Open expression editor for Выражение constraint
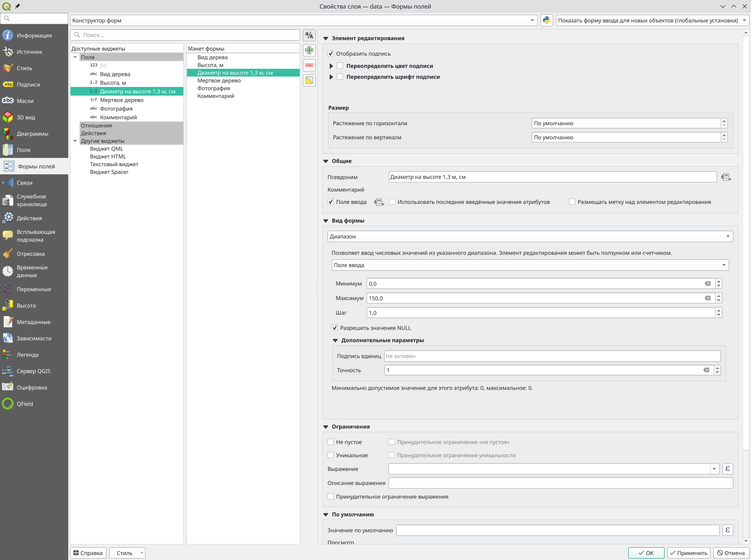Image resolution: width=751 pixels, height=560 pixels. pos(727,469)
